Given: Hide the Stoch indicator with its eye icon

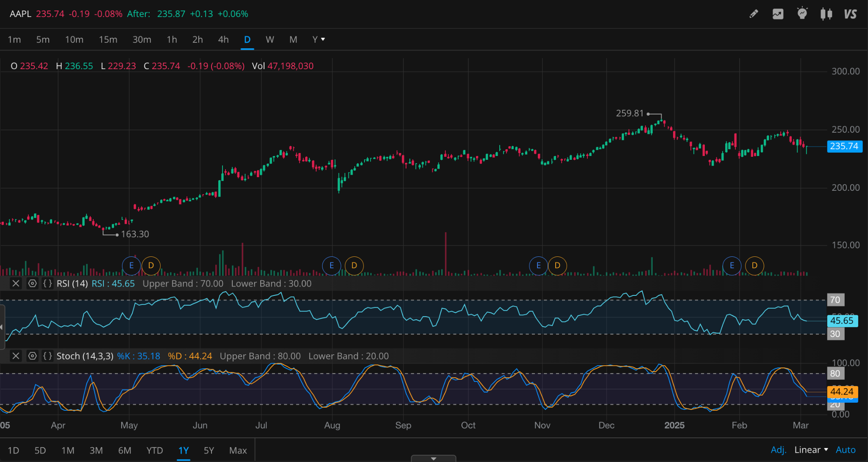Looking at the screenshot, I should click(x=32, y=356).
